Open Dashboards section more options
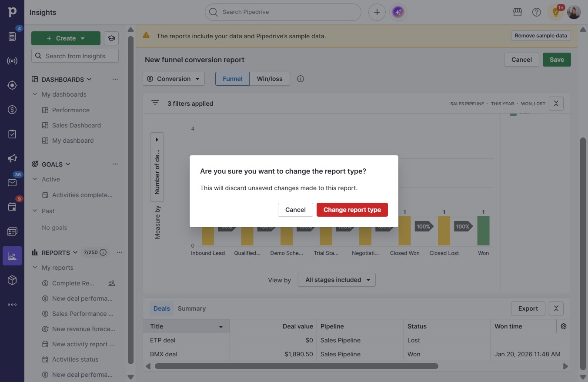This screenshot has height=382, width=588. pyautogui.click(x=115, y=79)
